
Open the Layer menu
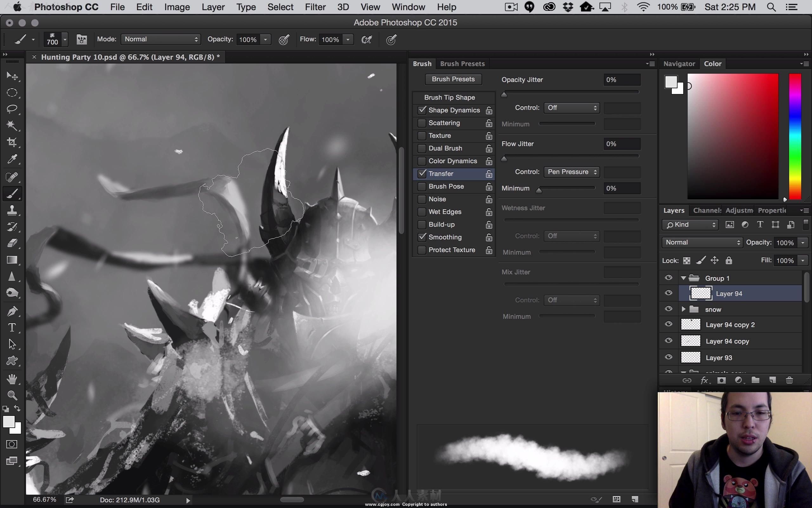click(x=213, y=7)
